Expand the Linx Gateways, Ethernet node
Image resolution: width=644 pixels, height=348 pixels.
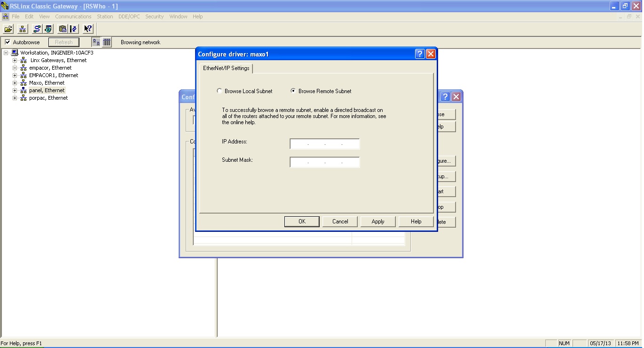pos(15,60)
